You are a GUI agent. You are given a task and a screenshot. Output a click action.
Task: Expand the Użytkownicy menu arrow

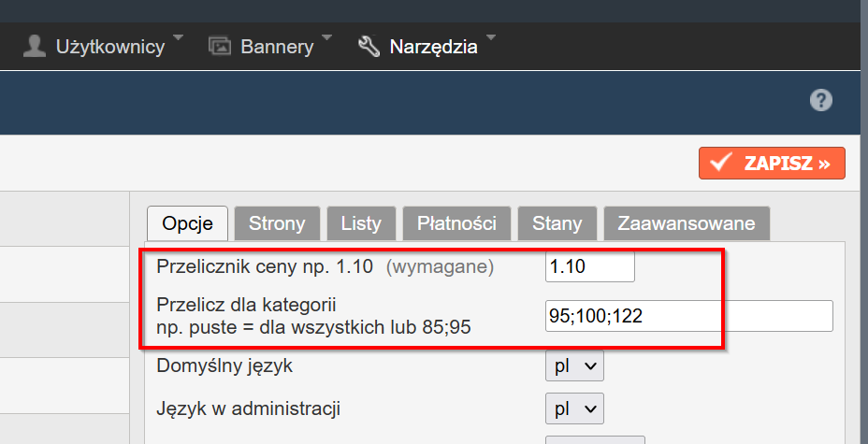178,37
